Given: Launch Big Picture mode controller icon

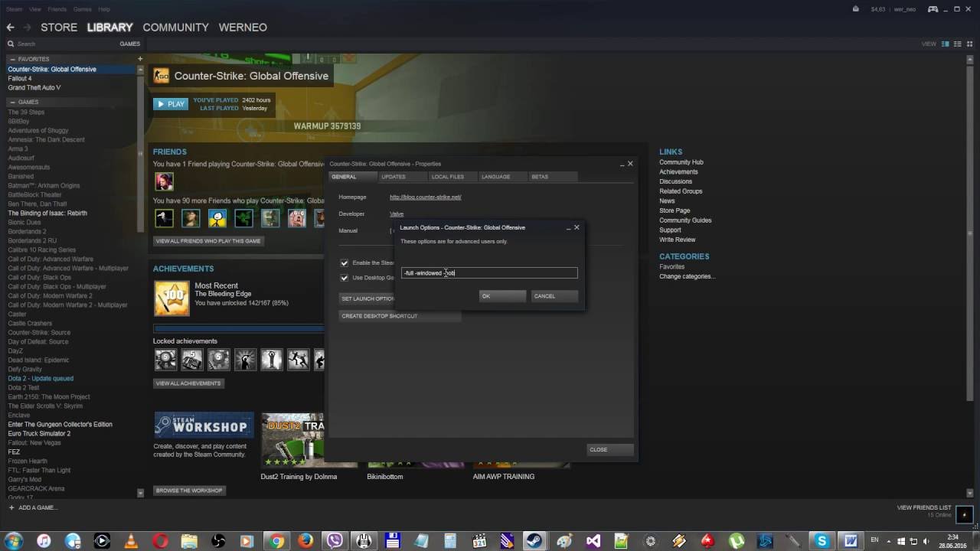Looking at the screenshot, I should pyautogui.click(x=933, y=9).
